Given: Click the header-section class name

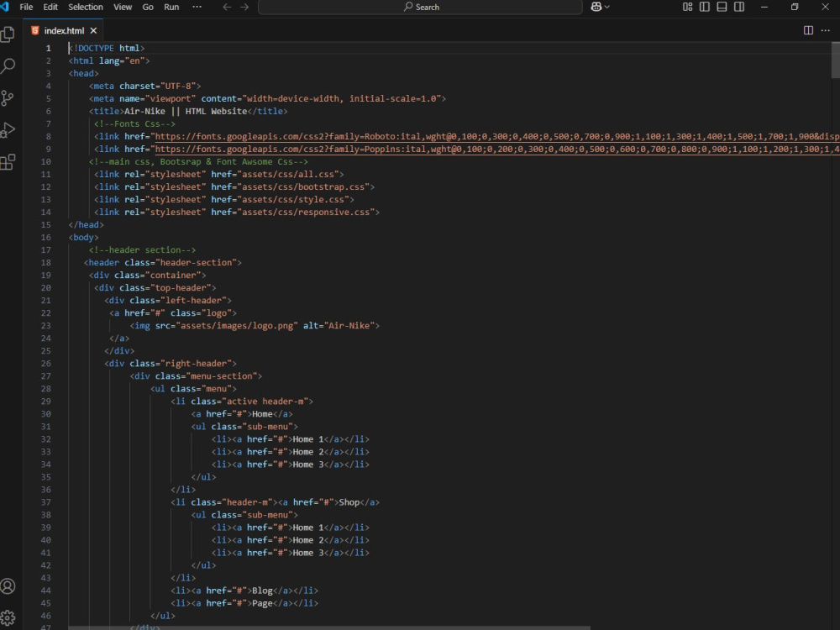Looking at the screenshot, I should [x=196, y=262].
